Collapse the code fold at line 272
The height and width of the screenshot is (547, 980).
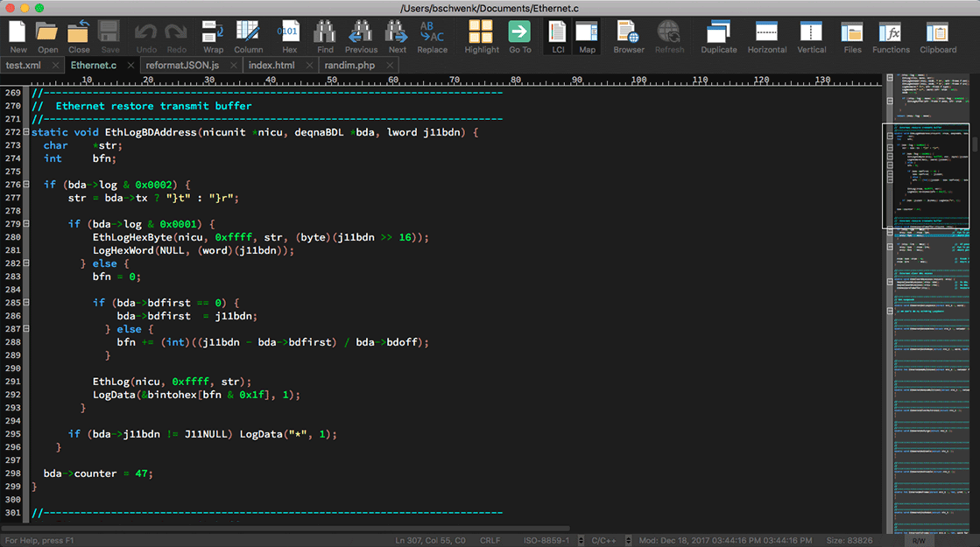pos(26,132)
